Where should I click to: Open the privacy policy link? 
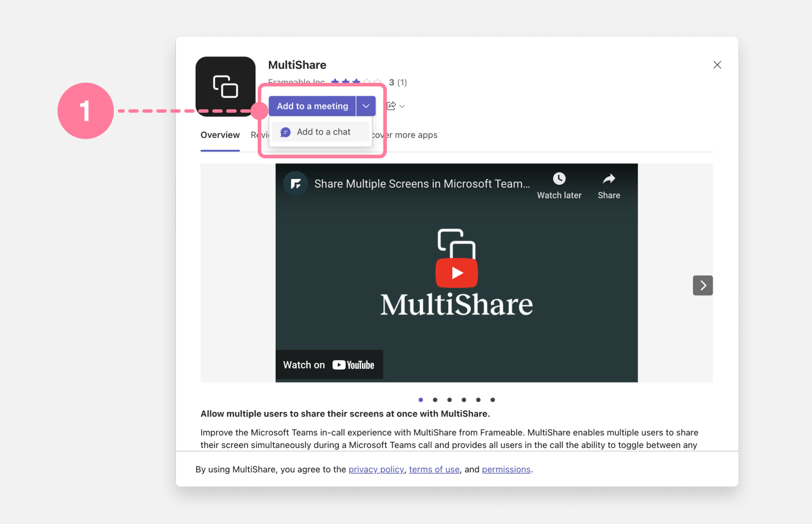pos(376,469)
